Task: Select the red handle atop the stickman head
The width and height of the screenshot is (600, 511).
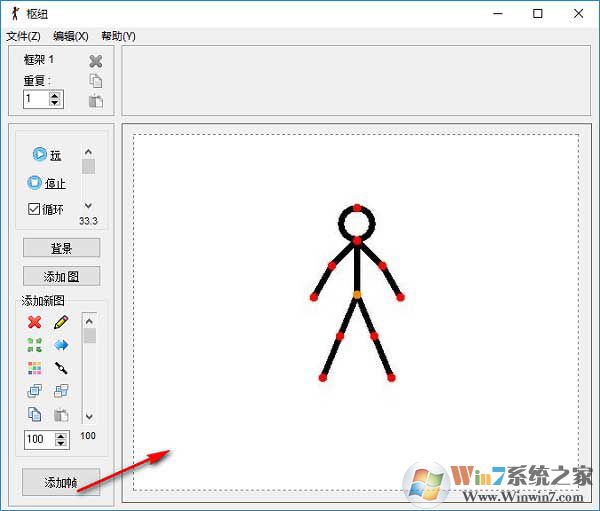Action: (x=357, y=208)
